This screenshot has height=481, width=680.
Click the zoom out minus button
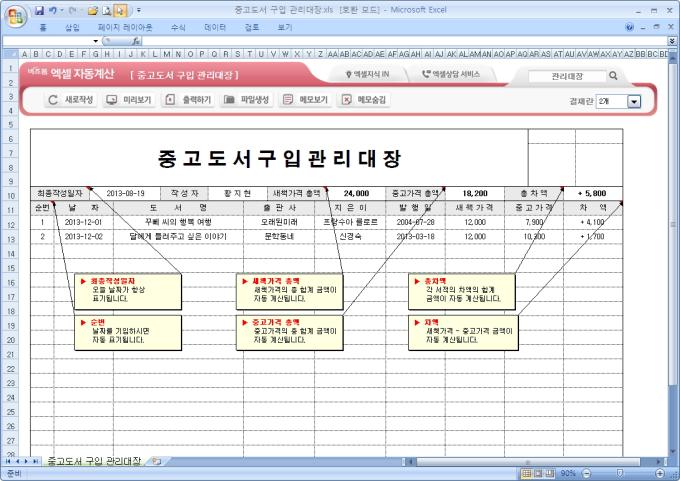click(x=586, y=473)
